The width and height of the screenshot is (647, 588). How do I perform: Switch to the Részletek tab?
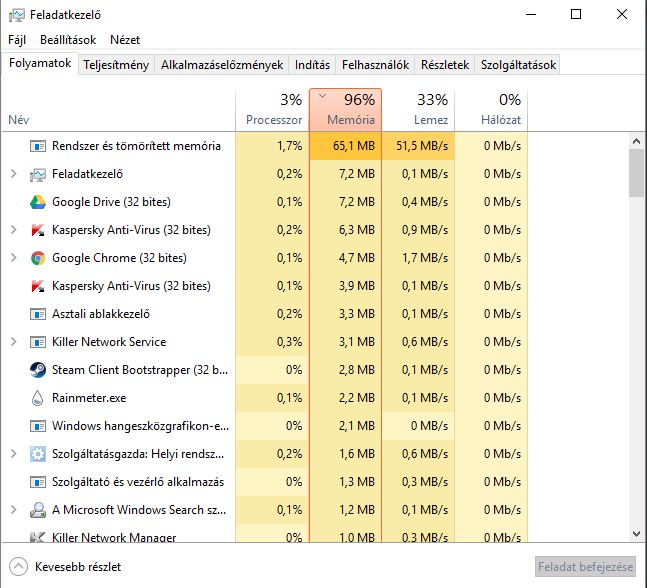click(445, 65)
